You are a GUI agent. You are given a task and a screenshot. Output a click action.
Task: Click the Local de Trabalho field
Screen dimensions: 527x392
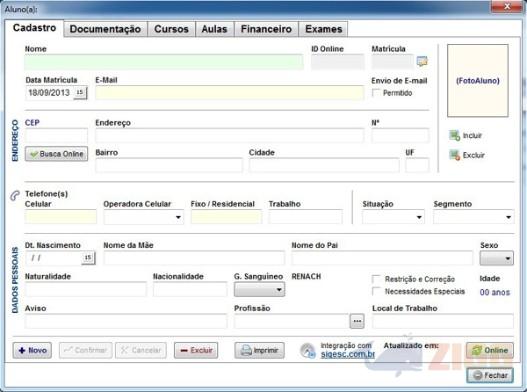point(443,321)
